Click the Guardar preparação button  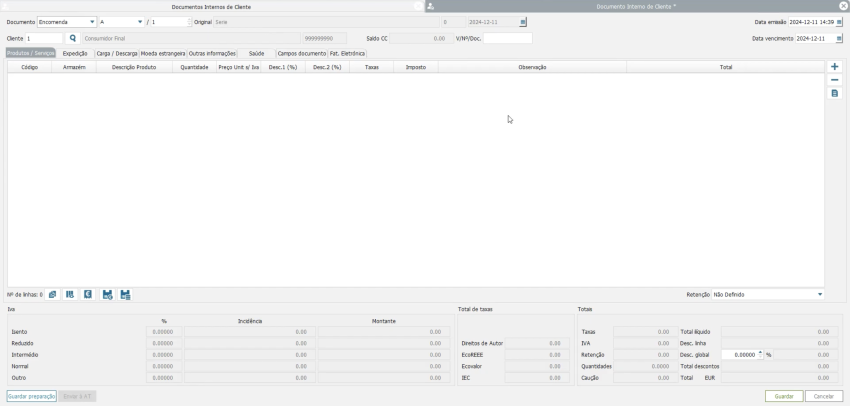click(x=31, y=396)
